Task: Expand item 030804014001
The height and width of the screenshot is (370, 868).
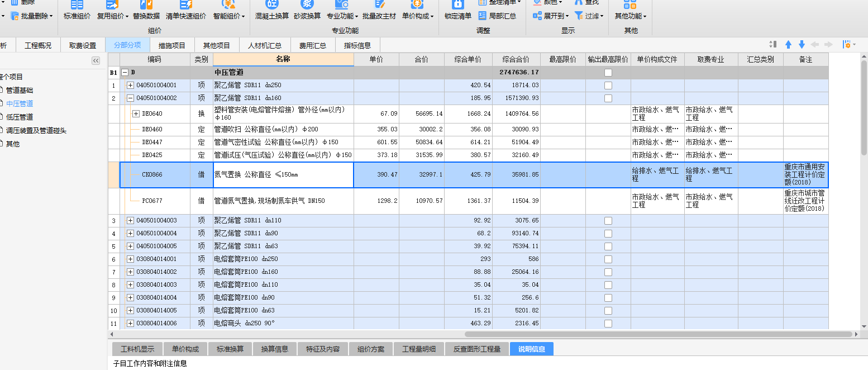Action: 131,259
